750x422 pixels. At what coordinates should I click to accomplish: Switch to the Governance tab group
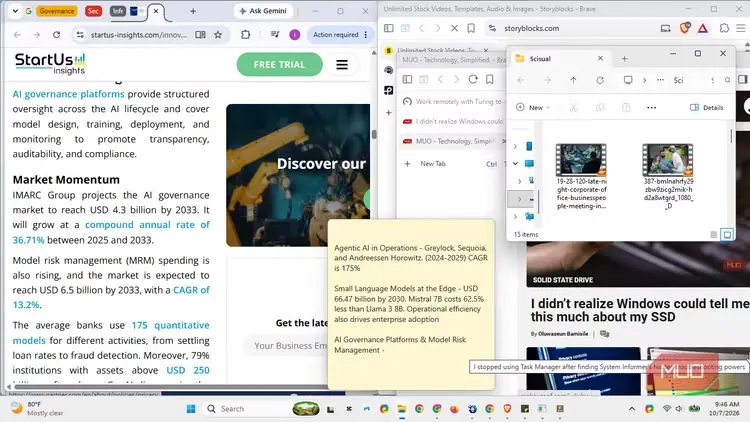[x=57, y=11]
